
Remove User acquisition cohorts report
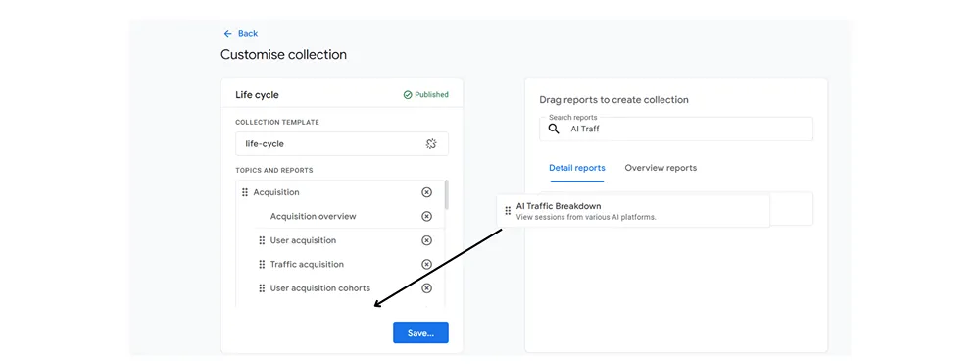coord(427,288)
